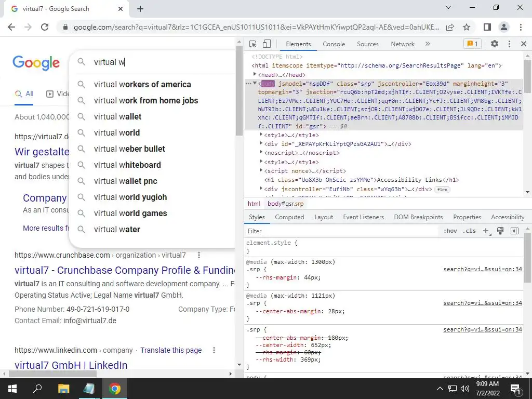The height and width of the screenshot is (399, 532).
Task: Go back to previous page
Action: [11, 27]
